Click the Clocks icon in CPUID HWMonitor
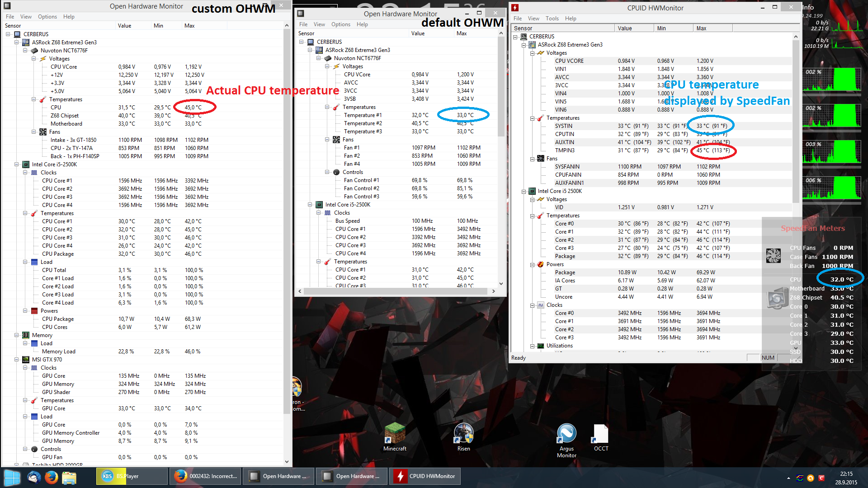Image resolution: width=868 pixels, height=488 pixels. [541, 305]
